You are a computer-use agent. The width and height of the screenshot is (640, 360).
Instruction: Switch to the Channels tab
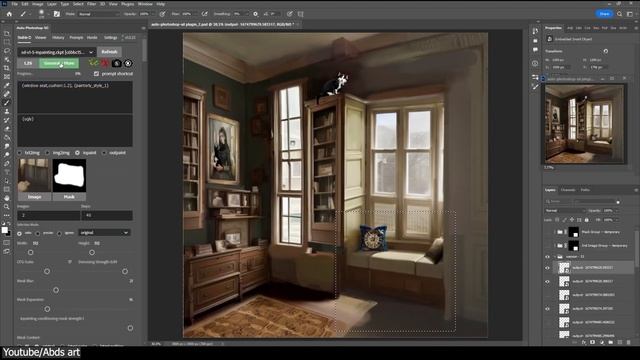pyautogui.click(x=568, y=190)
